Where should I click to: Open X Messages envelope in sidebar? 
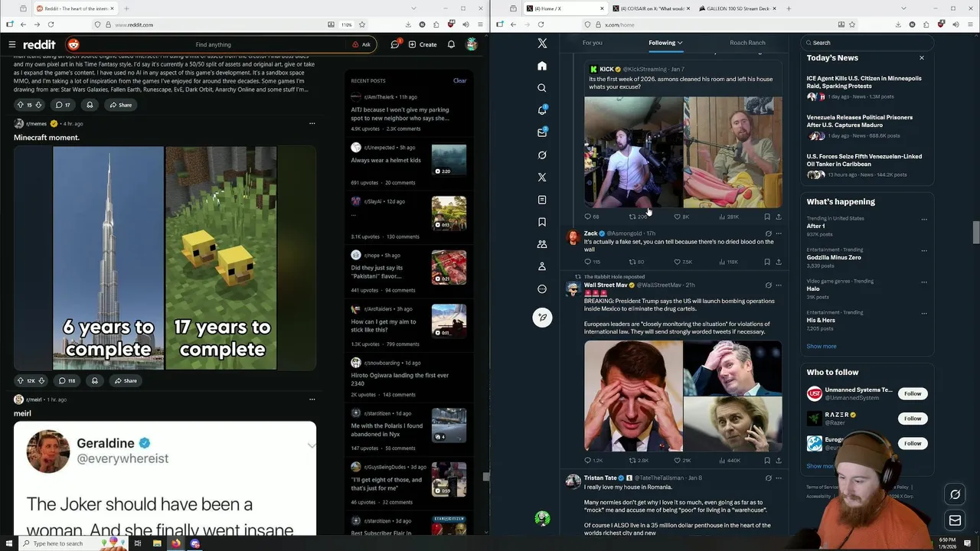tap(542, 132)
